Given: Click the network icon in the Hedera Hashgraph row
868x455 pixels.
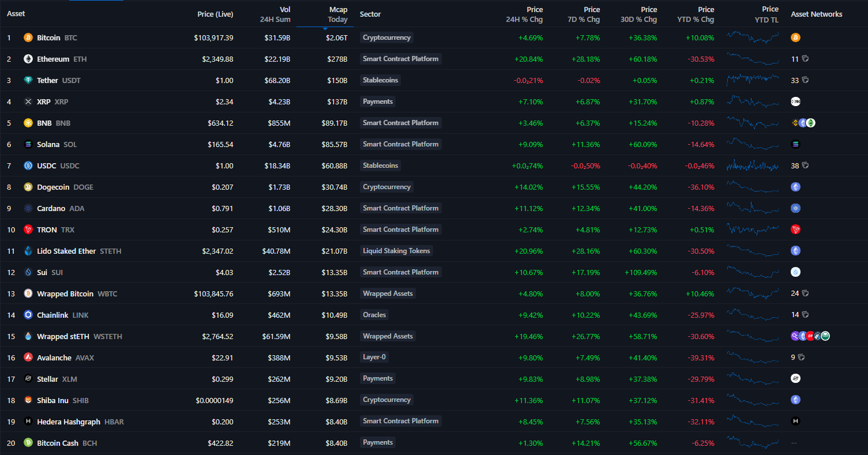Looking at the screenshot, I should coord(796,422).
